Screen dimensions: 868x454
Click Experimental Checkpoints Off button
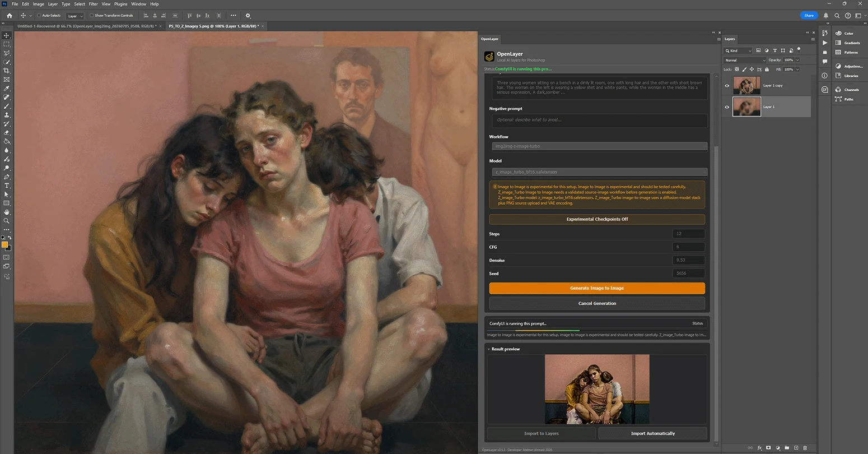pos(597,219)
